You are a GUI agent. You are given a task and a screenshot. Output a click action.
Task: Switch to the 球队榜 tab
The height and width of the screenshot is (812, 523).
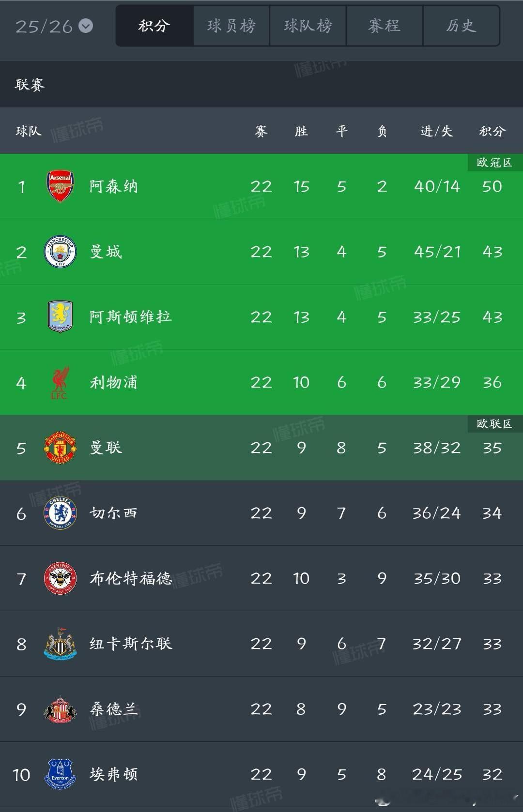tap(308, 26)
